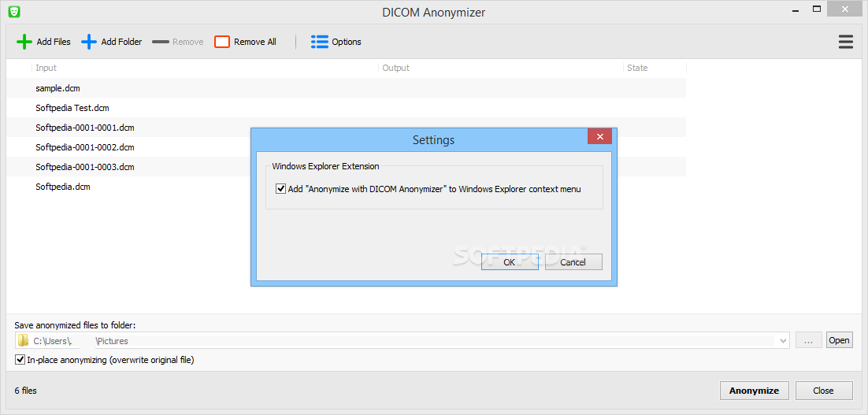Screen dimensions: 868x415
Task: Click the blue plus Add Folder icon
Action: point(89,42)
